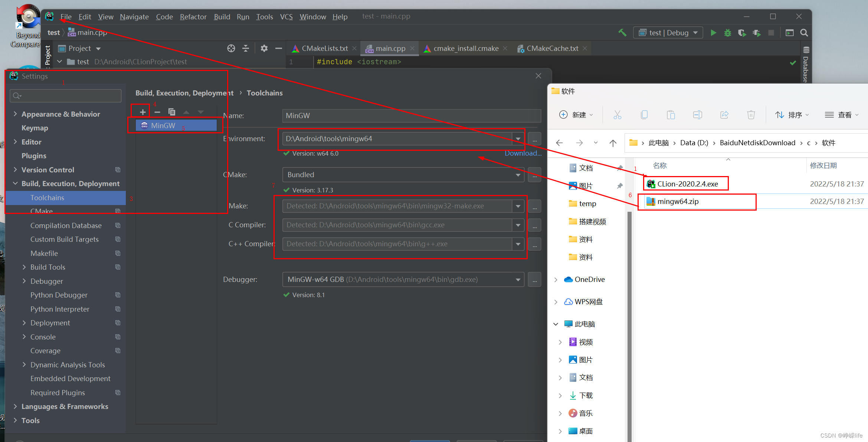Image resolution: width=868 pixels, height=442 pixels.
Task: Click the Share icon in Explorer toolbar
Action: point(724,115)
